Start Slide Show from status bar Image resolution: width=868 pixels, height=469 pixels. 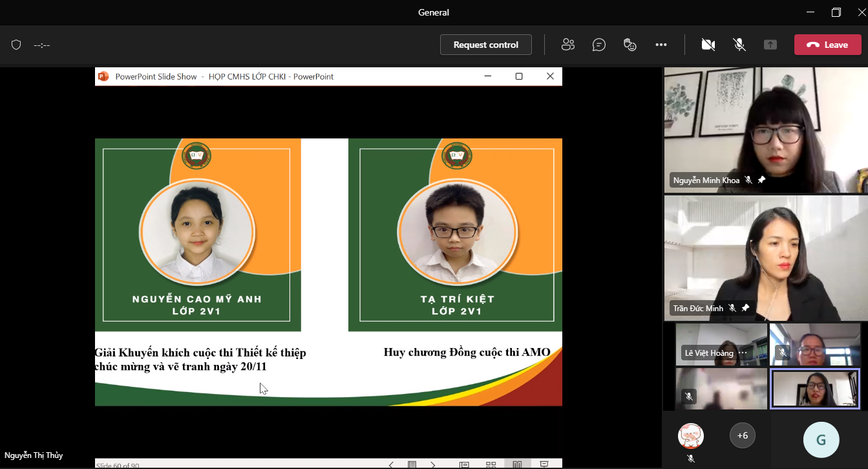pos(544,464)
